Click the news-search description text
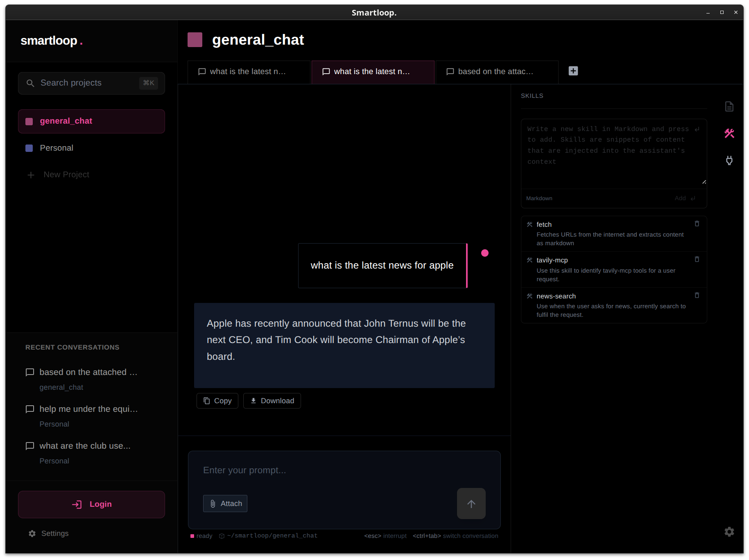Viewport: 749px width, 560px height. (611, 310)
